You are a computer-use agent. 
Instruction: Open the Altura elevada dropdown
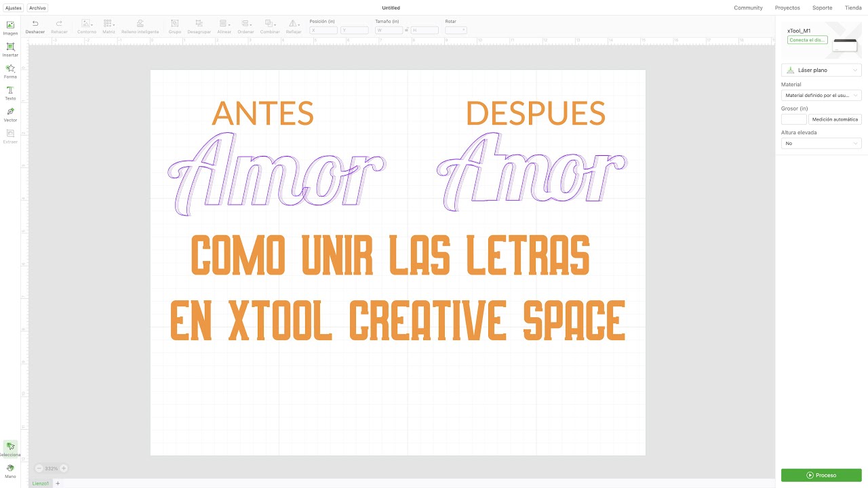click(x=821, y=143)
